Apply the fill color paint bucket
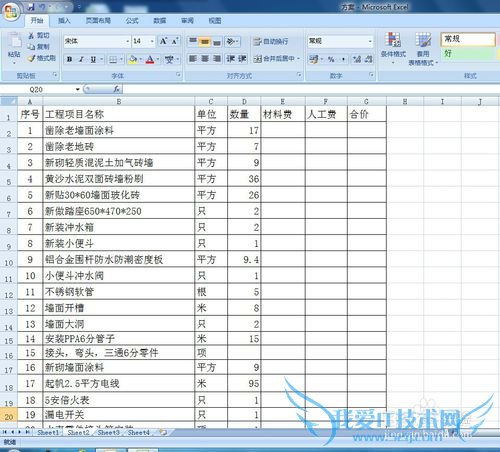Screen dimensions: 500x452 pyautogui.click(x=133, y=60)
